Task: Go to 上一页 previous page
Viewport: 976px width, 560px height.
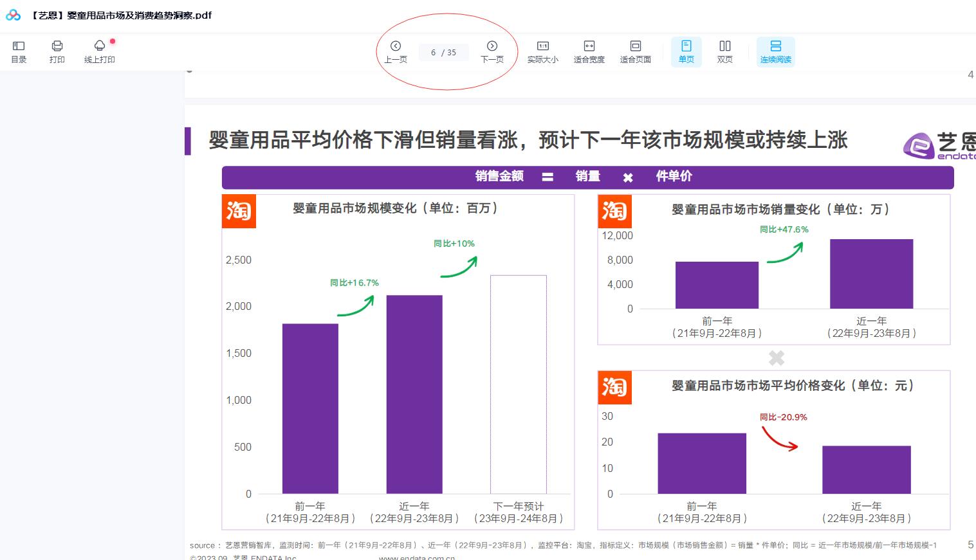Action: (396, 51)
